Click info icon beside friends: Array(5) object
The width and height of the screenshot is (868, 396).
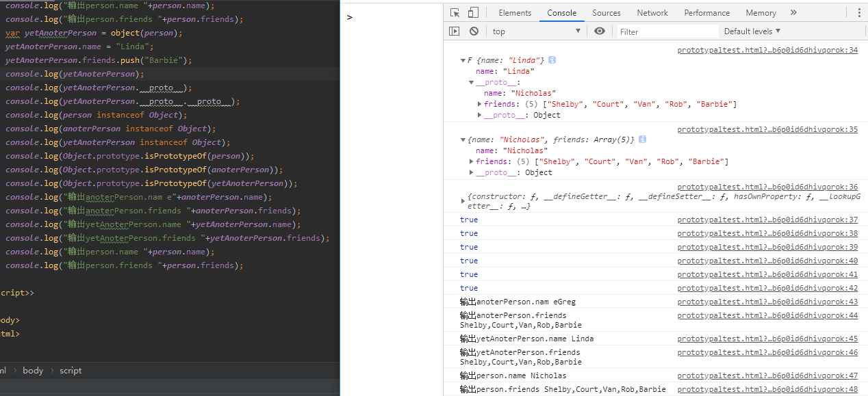[642, 140]
